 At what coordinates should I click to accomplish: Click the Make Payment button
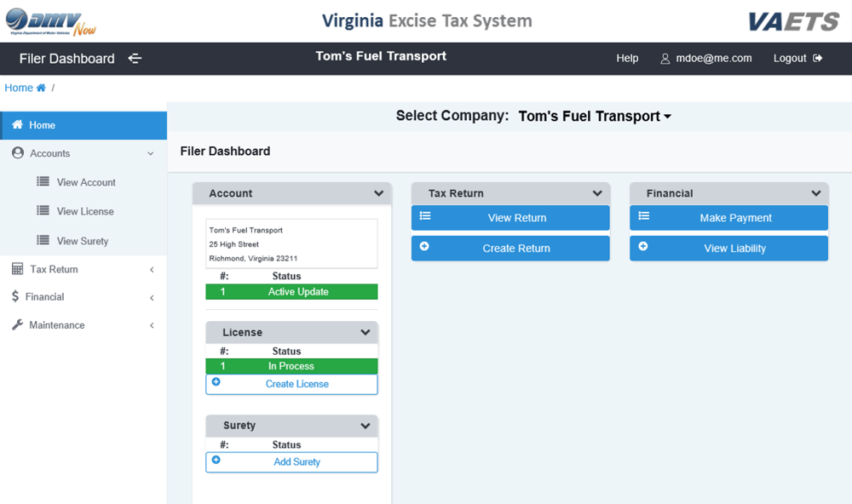point(728,218)
